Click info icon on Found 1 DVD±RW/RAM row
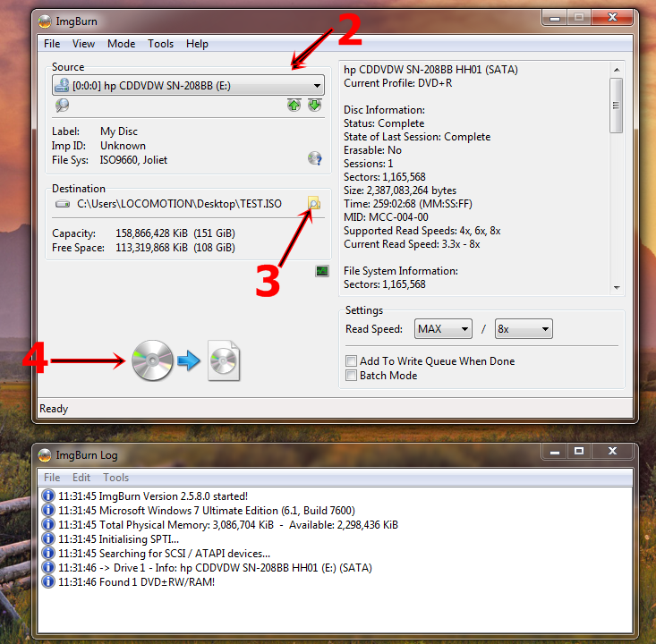 [x=48, y=581]
